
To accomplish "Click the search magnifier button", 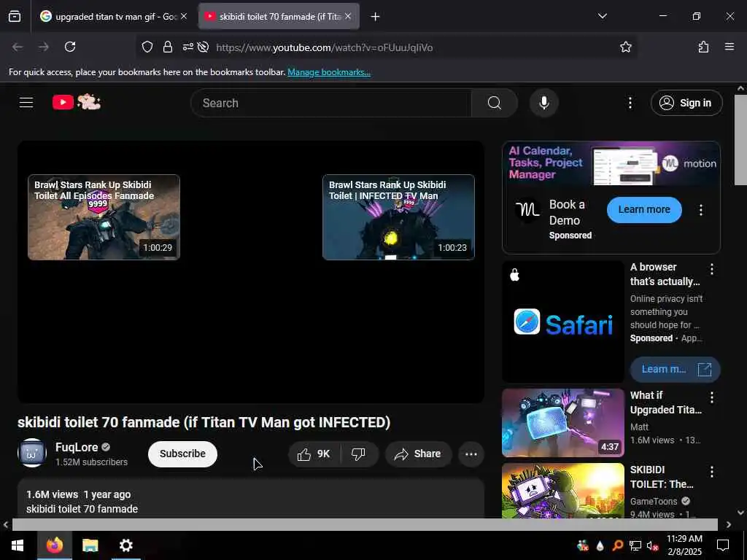I will pos(494,103).
